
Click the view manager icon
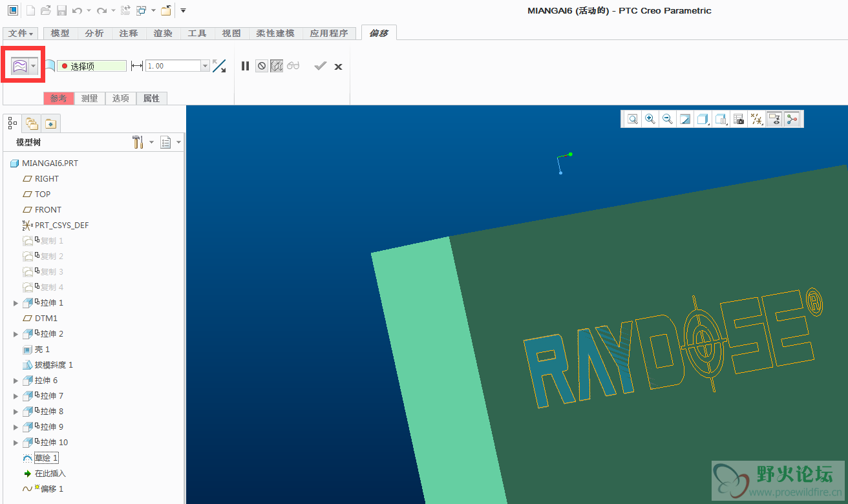click(x=721, y=119)
